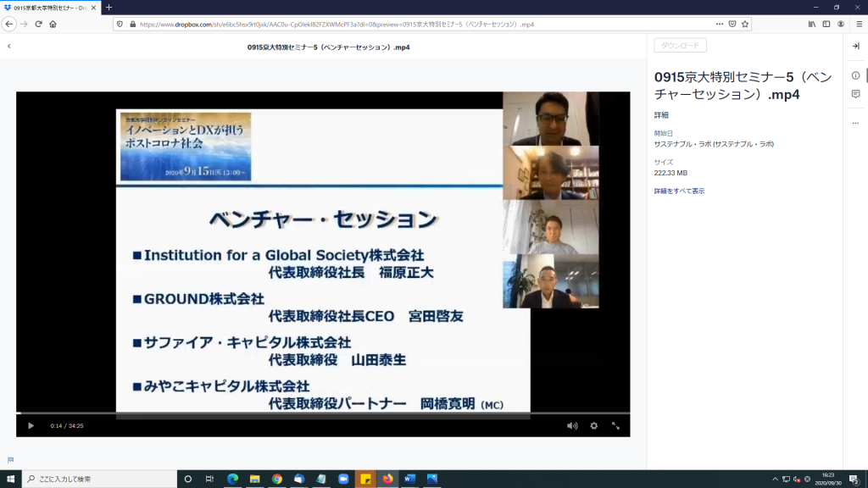868x488 pixels.
Task: Open Firefox account icon
Action: [841, 24]
